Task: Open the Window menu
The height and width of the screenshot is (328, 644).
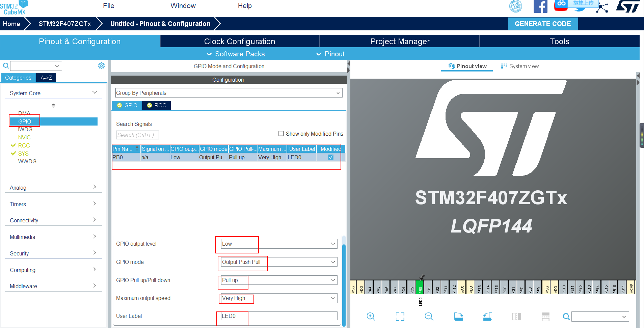Action: pyautogui.click(x=183, y=6)
